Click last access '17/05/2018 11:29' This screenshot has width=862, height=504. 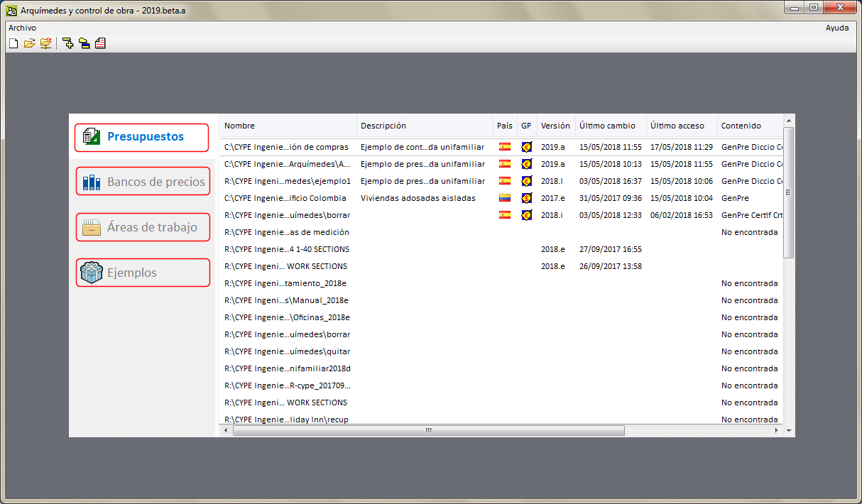[682, 147]
